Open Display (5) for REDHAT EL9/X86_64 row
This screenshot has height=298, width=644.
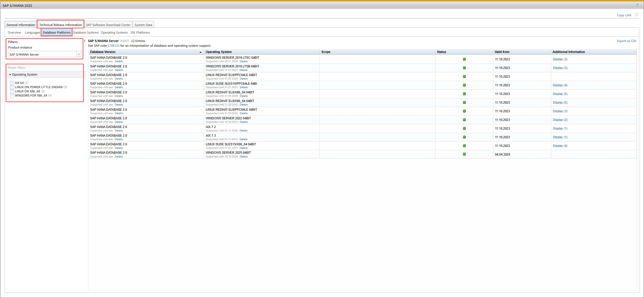(560, 103)
